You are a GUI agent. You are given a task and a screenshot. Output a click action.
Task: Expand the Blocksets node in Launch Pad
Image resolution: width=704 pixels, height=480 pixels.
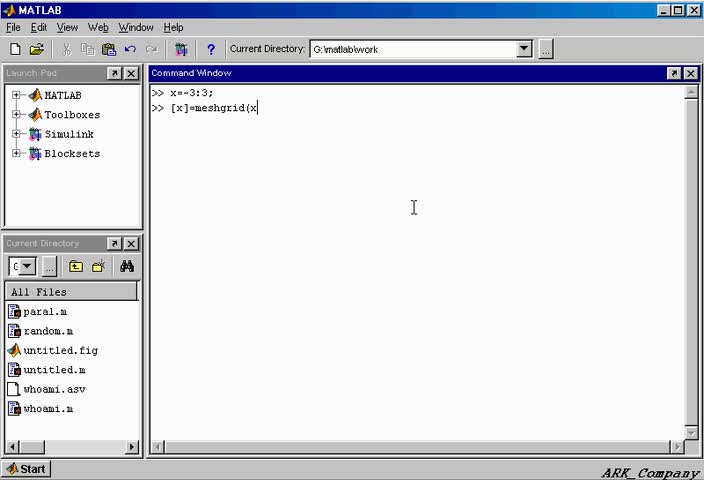tap(16, 153)
